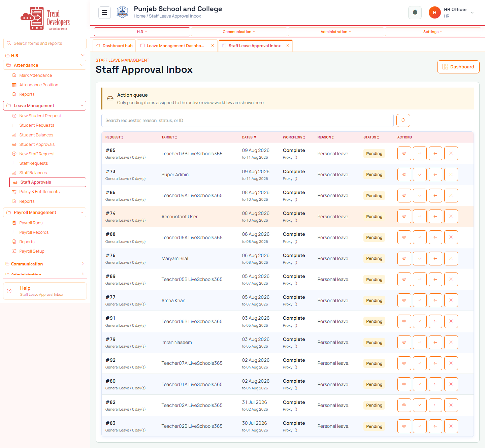View request #73 Super Admin details
The width and height of the screenshot is (485, 448).
pyautogui.click(x=404, y=174)
